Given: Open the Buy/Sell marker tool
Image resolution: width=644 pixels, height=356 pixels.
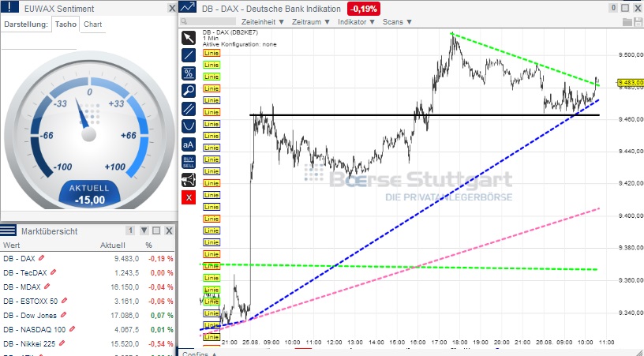Looking at the screenshot, I should pyautogui.click(x=189, y=162).
